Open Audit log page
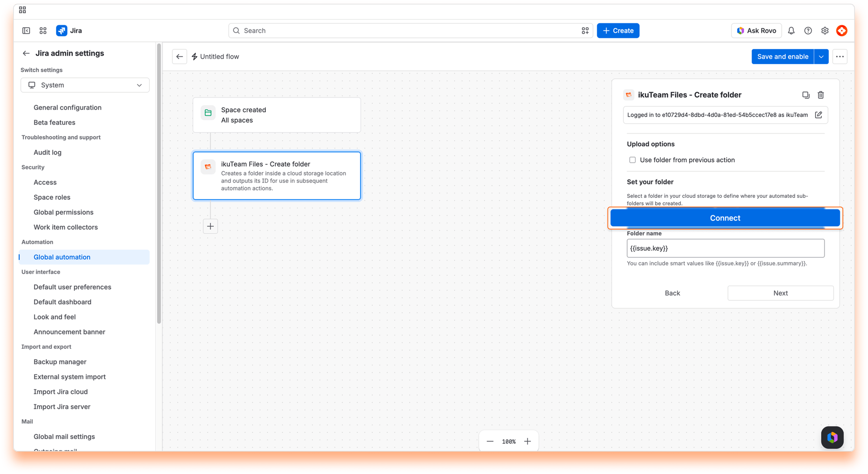This screenshot has height=474, width=868. [x=47, y=152]
